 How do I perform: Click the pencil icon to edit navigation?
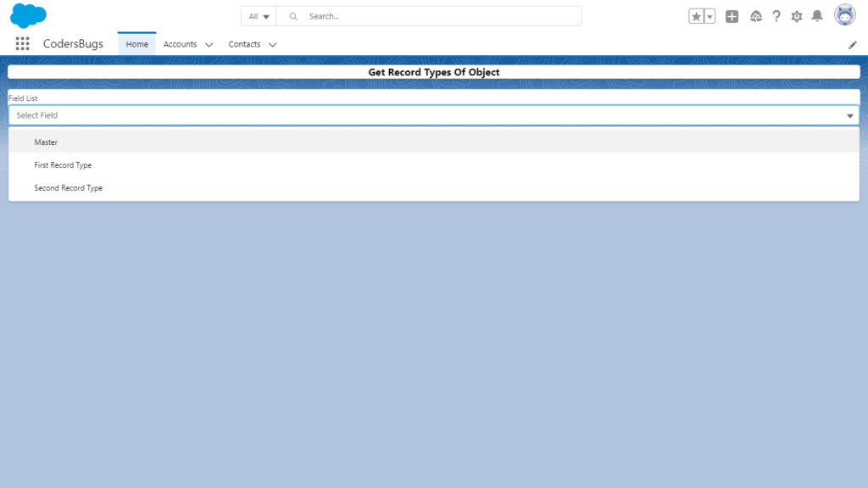(x=853, y=45)
